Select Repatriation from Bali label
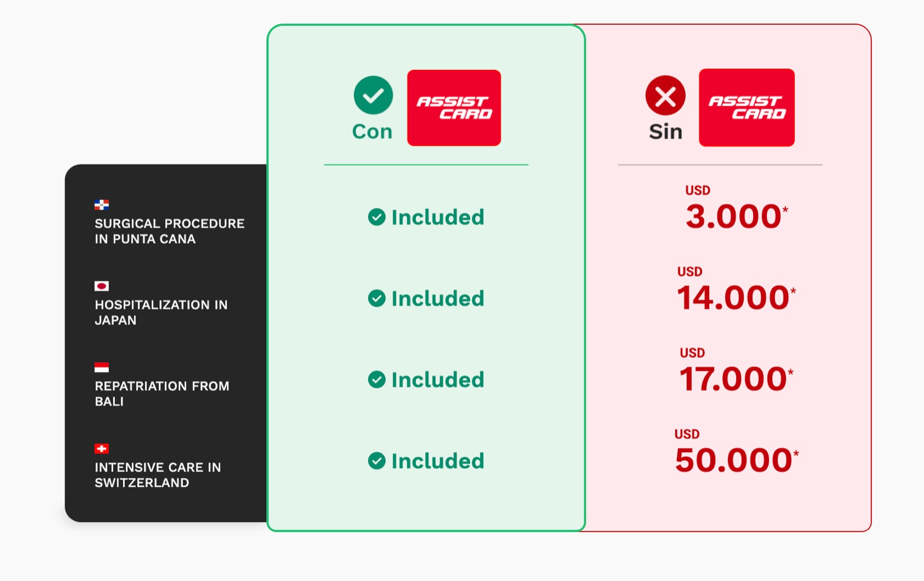924x581 pixels. [162, 393]
